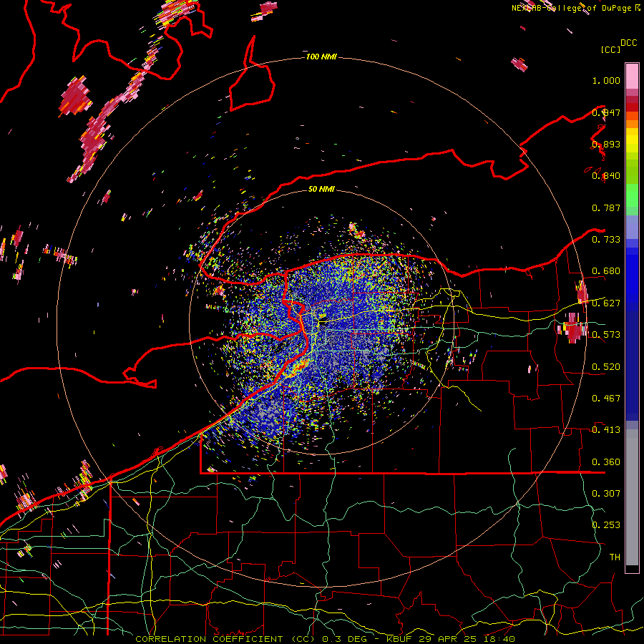Select the 0.733 color scale value
The image size is (644, 644).
click(606, 240)
